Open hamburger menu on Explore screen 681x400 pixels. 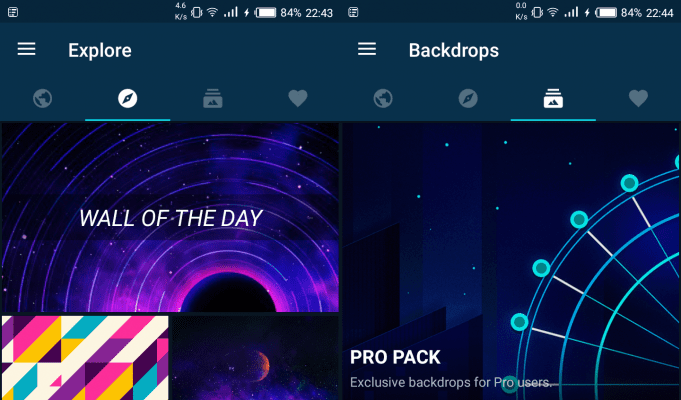[x=26, y=49]
